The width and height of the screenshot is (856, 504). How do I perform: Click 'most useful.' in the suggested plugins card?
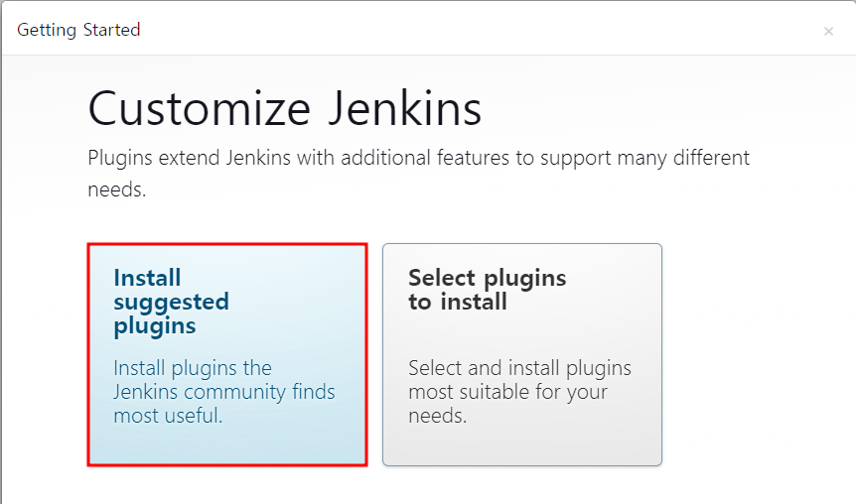(168, 416)
